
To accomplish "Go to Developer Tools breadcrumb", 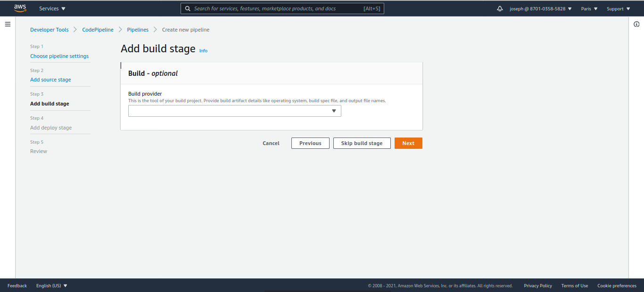I will (50, 30).
